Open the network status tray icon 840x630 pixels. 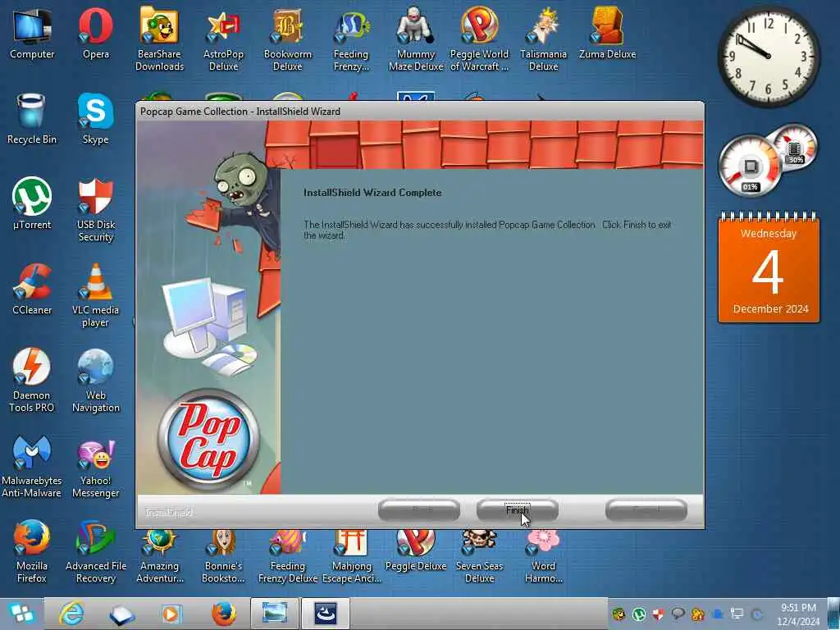737,614
